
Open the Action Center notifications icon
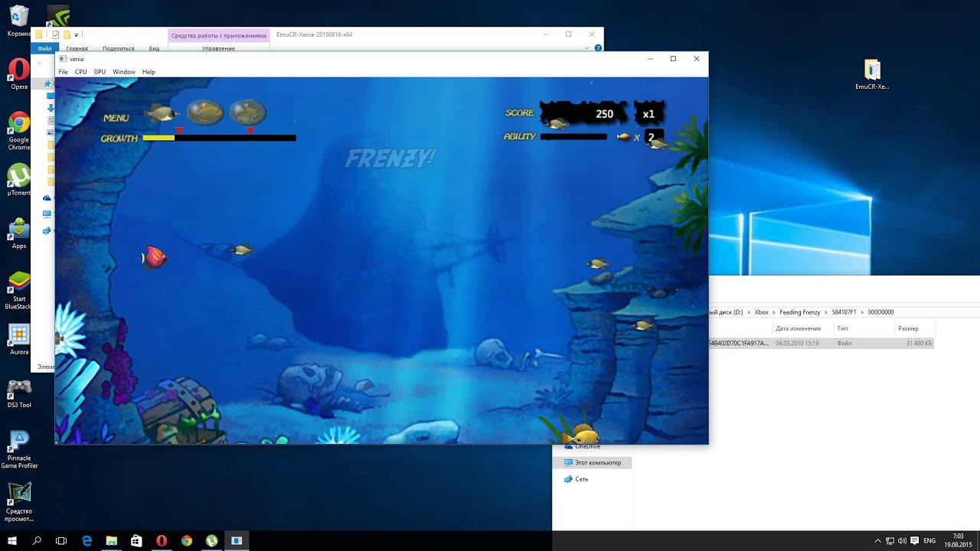(914, 540)
